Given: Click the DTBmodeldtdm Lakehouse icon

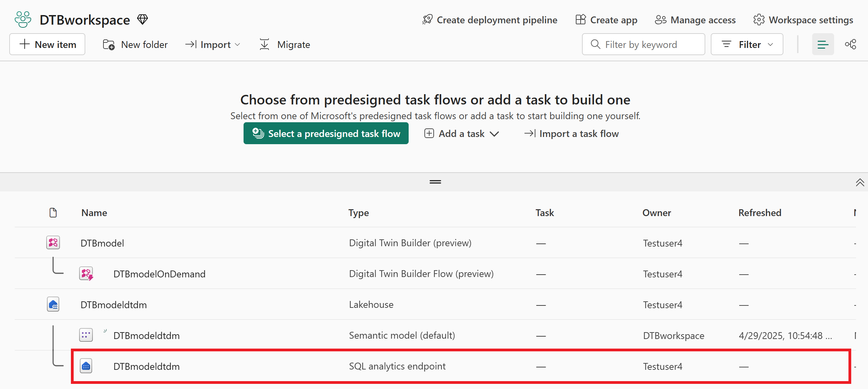Looking at the screenshot, I should (x=53, y=304).
